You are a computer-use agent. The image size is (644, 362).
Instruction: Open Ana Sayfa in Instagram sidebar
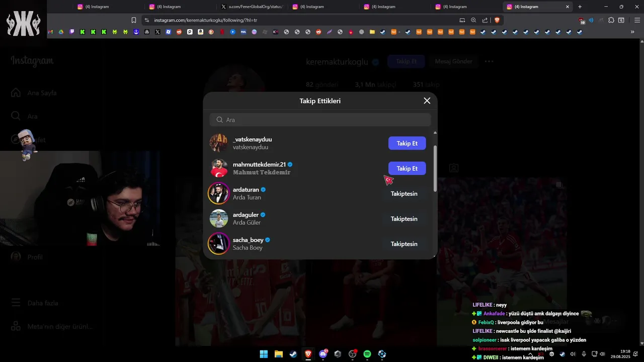coord(34,93)
